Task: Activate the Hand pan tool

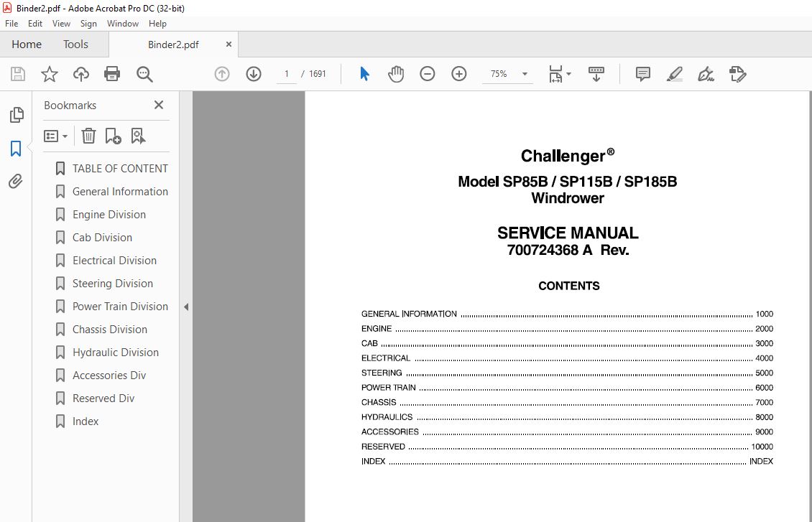Action: click(396, 74)
